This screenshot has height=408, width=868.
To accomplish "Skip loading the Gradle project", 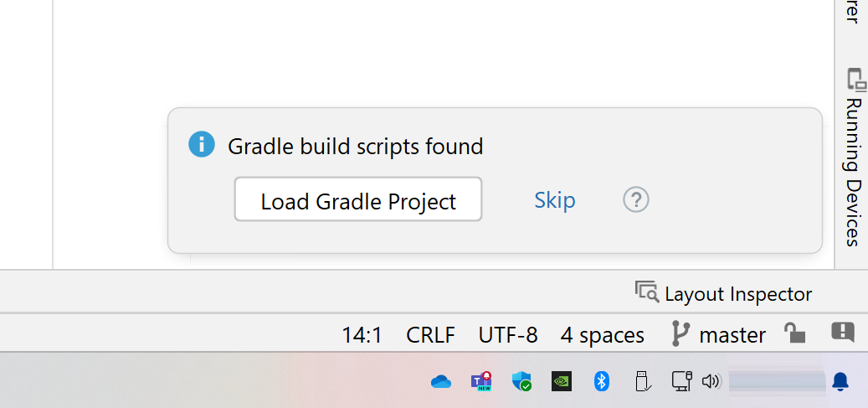I will (554, 200).
